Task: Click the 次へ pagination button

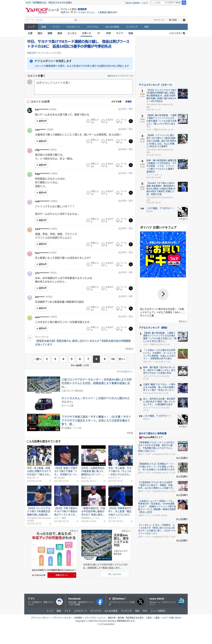Action: pyautogui.click(x=122, y=359)
